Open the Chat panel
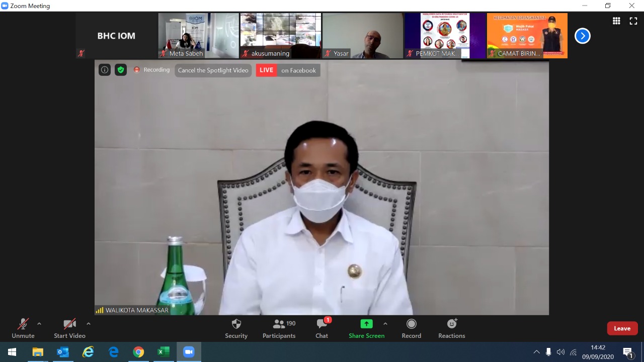The image size is (644, 362). tap(322, 328)
